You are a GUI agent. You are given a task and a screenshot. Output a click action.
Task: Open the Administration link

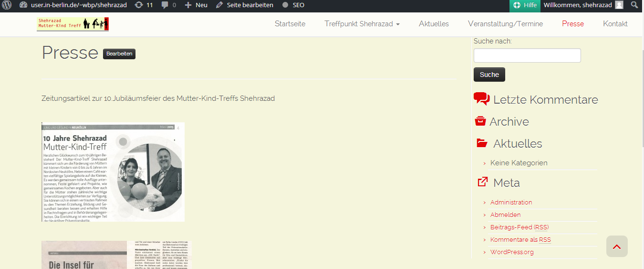[x=511, y=202]
